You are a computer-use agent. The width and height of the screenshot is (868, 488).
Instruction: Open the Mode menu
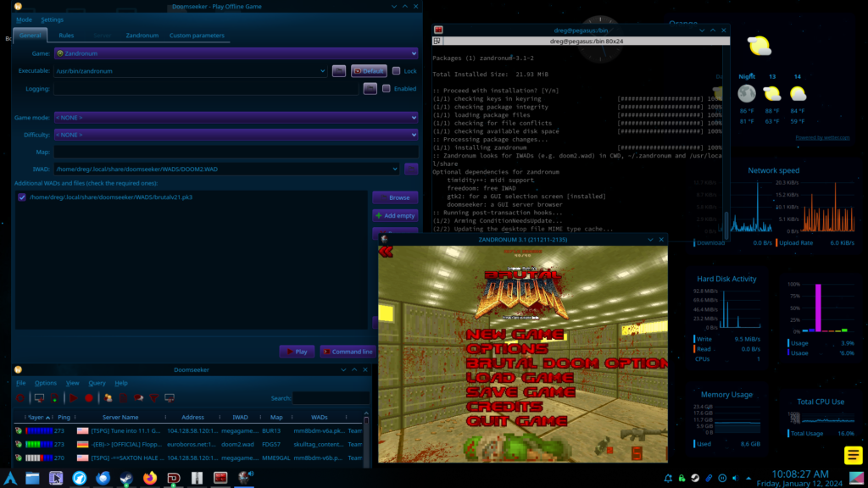click(24, 19)
